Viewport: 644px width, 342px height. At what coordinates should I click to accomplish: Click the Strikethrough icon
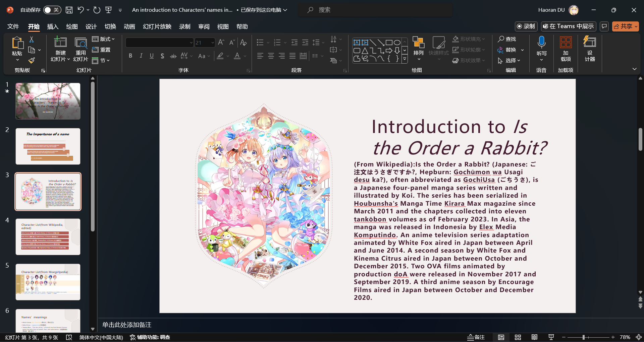(173, 56)
